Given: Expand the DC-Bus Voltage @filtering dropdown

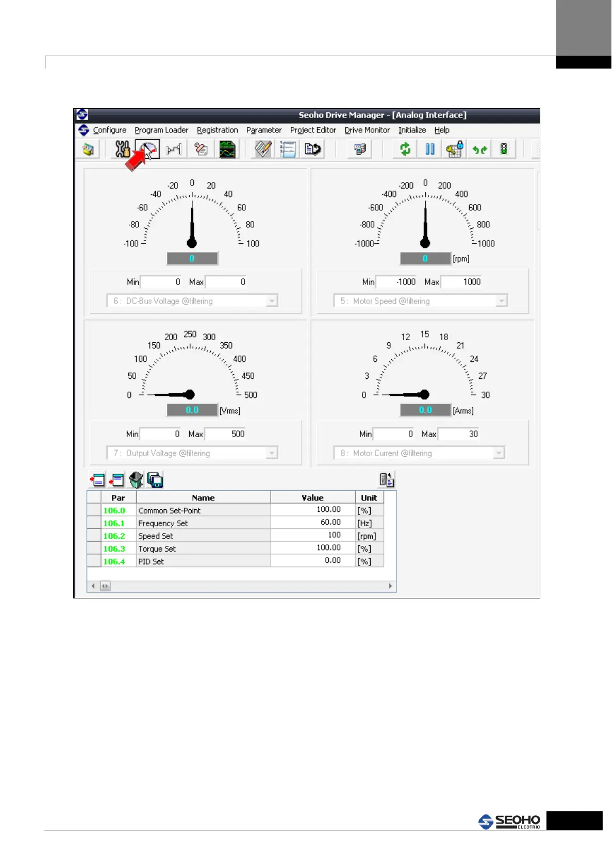Looking at the screenshot, I should (272, 301).
